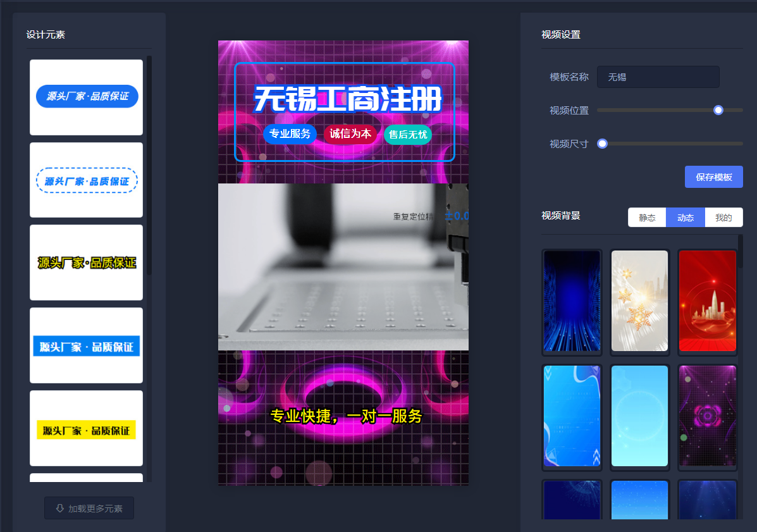757x532 pixels.
Task: Click the video clip in the canvas center
Action: [x=343, y=266]
